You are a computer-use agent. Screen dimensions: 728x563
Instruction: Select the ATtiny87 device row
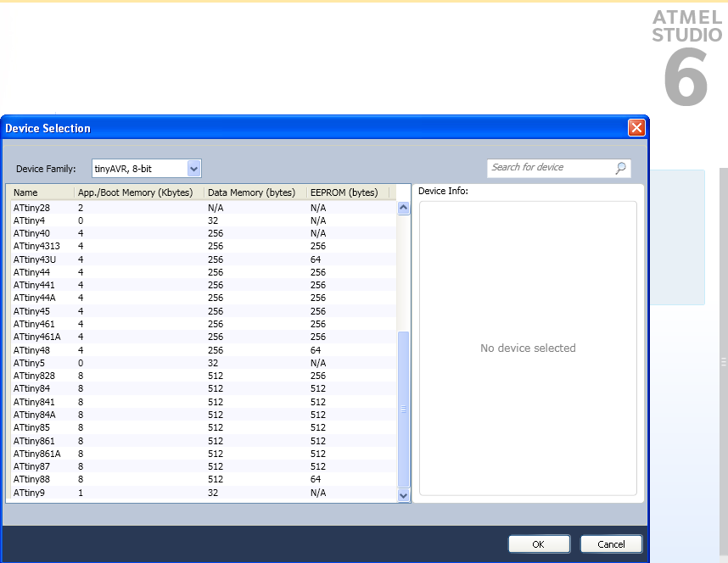pos(204,466)
